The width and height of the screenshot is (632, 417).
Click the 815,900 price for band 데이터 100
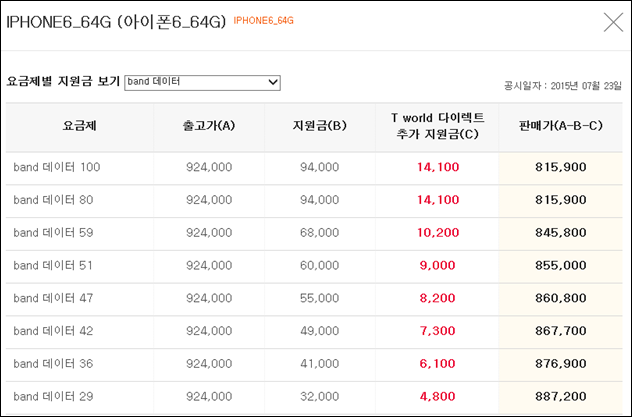(x=561, y=167)
